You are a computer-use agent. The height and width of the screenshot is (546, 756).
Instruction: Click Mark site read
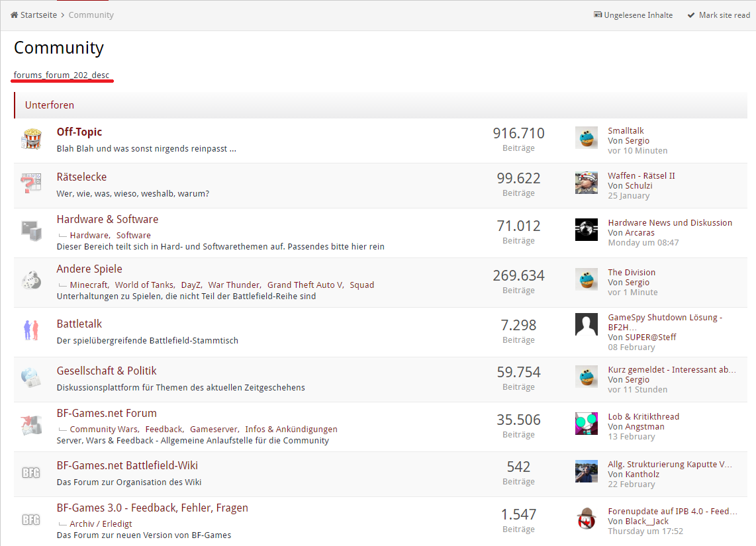coord(719,15)
